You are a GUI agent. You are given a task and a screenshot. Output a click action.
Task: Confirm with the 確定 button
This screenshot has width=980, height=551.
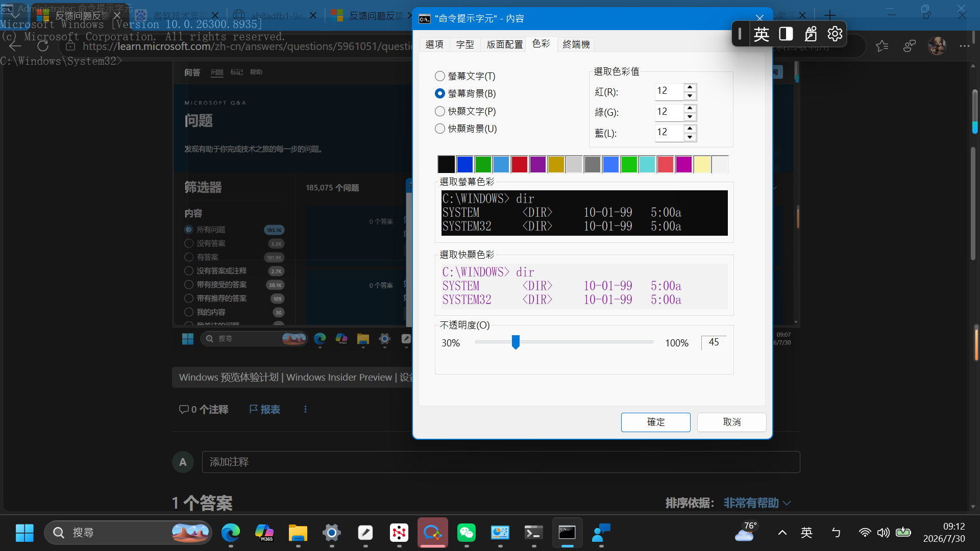pos(655,422)
